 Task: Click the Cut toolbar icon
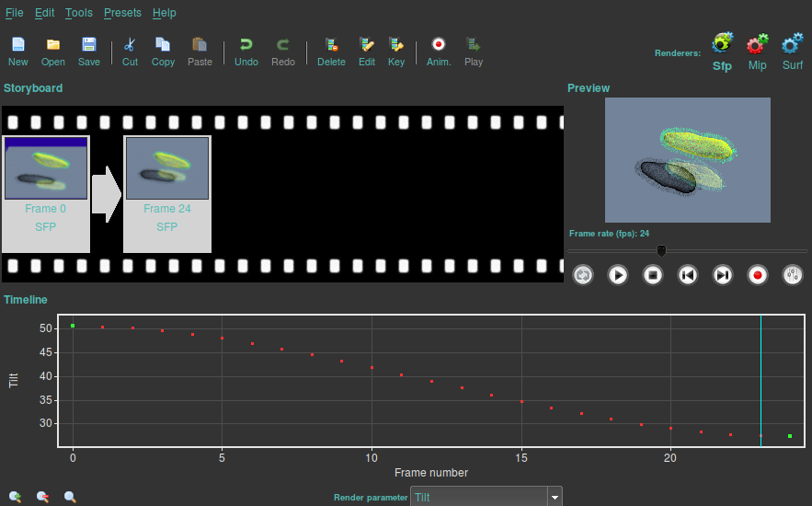tap(130, 51)
